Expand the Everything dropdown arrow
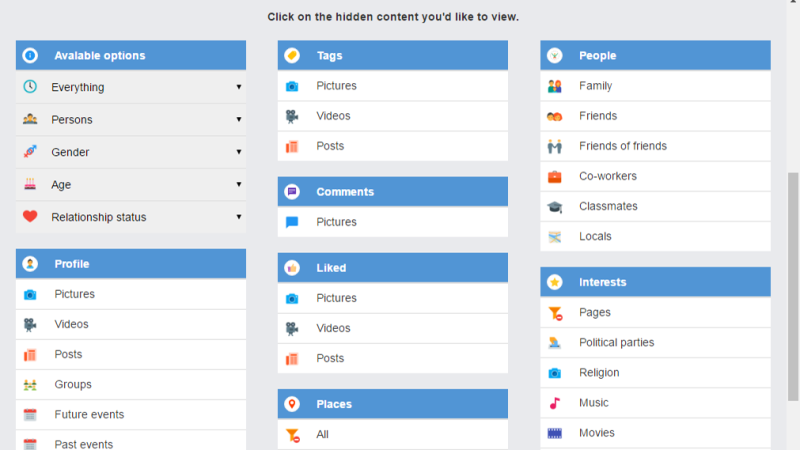 point(239,87)
